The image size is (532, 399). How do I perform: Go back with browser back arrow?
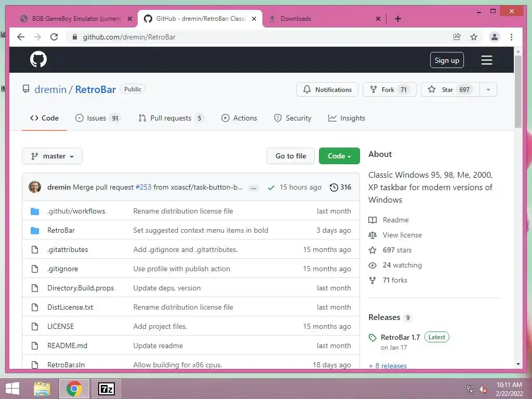coord(21,37)
